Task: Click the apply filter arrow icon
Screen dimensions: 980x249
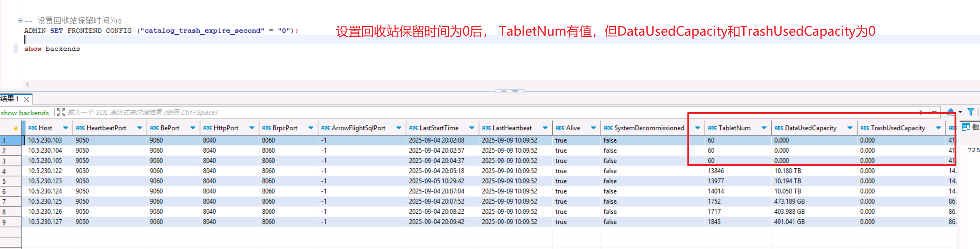Action: [921, 112]
